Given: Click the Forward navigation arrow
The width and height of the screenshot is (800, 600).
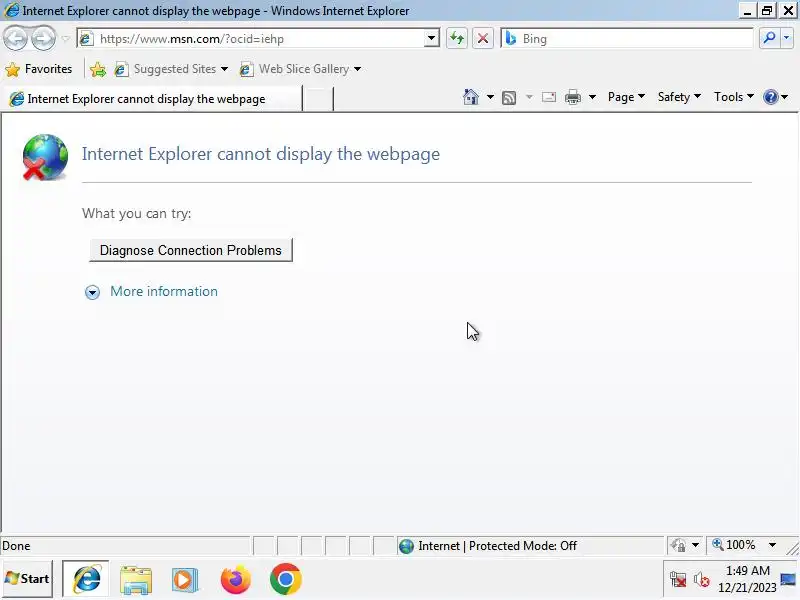Looking at the screenshot, I should 43,38.
